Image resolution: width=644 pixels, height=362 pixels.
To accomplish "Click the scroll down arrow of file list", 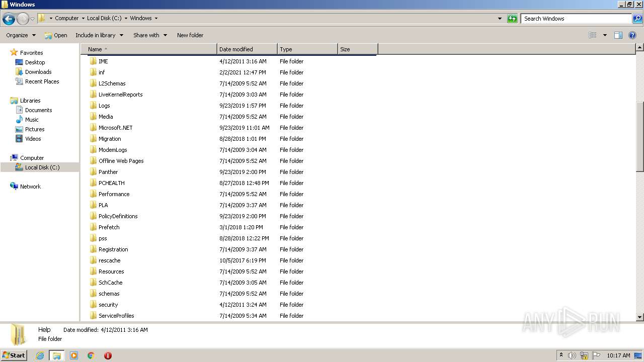I will 639,317.
